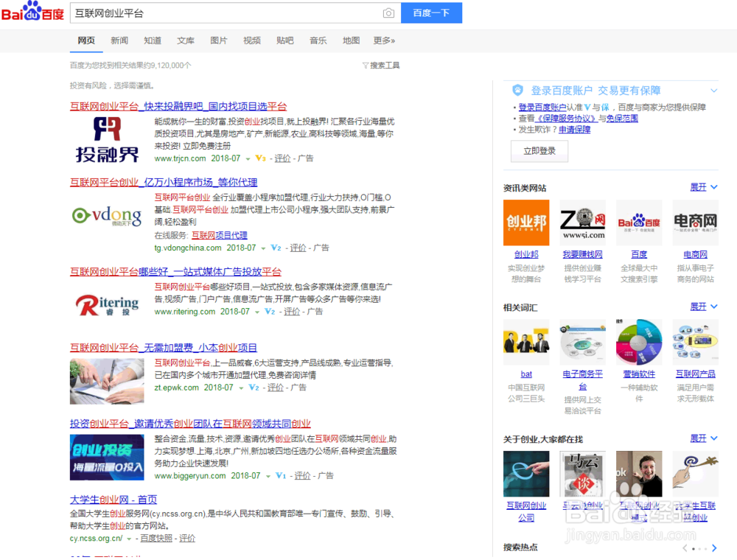This screenshot has width=737, height=560.
Task: Click the camera image-search icon in the search box
Action: click(x=388, y=13)
